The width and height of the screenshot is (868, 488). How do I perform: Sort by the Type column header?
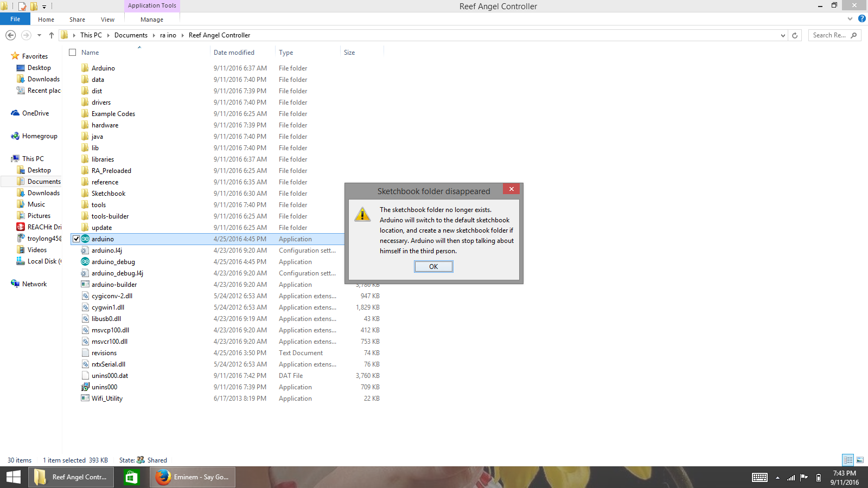pos(286,53)
